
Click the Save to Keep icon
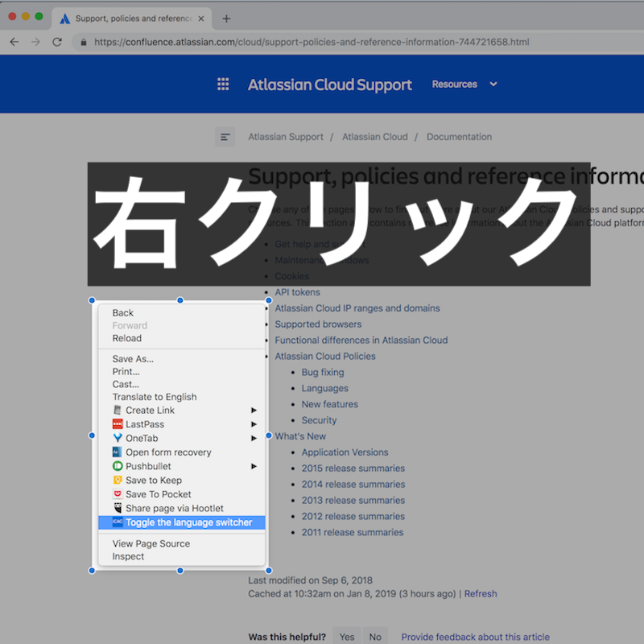[x=118, y=480]
